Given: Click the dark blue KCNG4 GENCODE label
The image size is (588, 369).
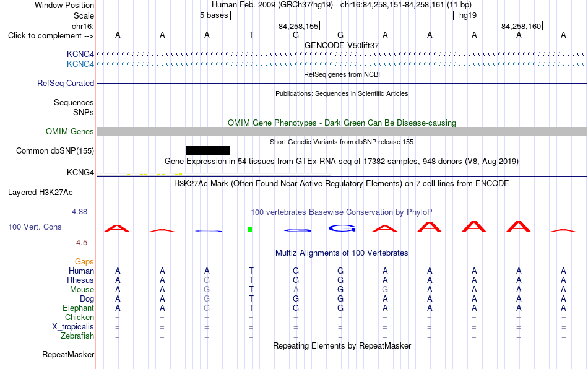Looking at the screenshot, I should click(80, 54).
